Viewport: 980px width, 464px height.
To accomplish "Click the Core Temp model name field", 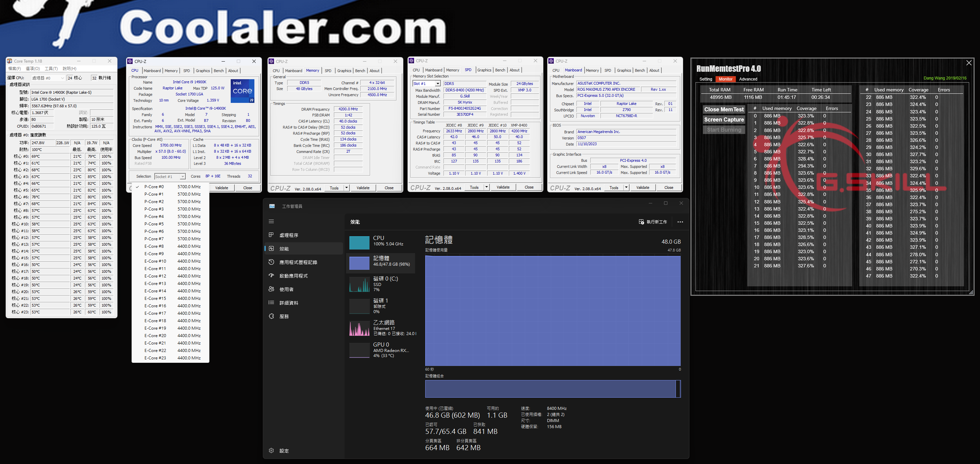I will [x=72, y=92].
